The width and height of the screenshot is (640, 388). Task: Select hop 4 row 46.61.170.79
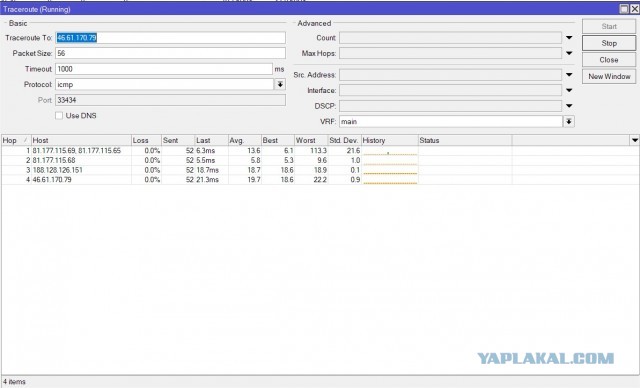320,180
